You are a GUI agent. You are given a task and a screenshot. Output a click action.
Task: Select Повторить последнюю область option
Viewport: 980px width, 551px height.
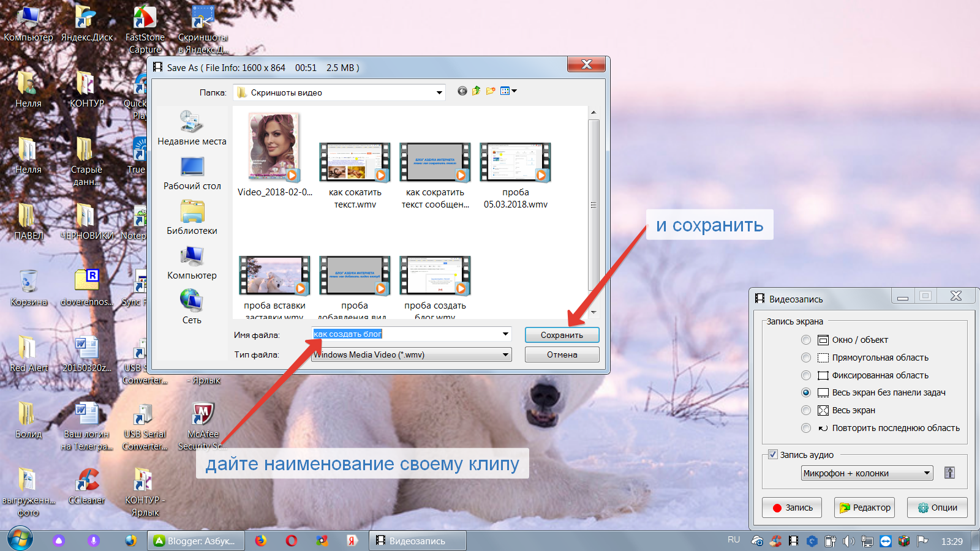click(x=806, y=428)
